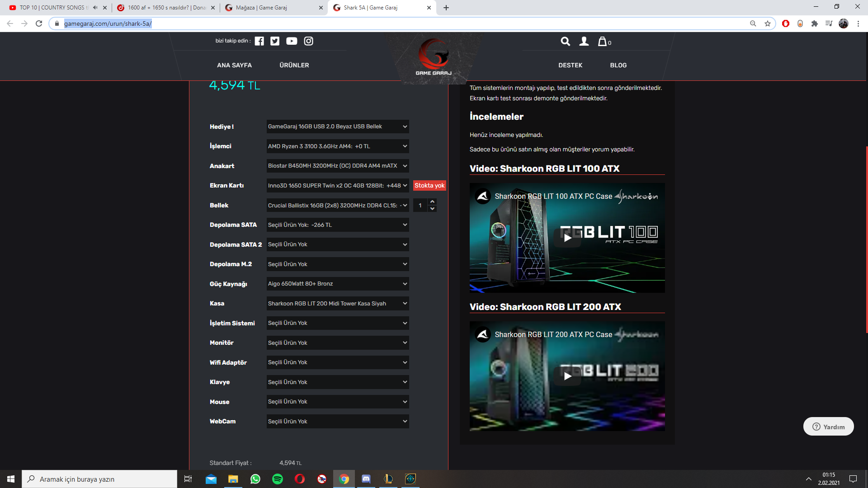Open the user account icon
868x488 pixels.
(x=584, y=42)
